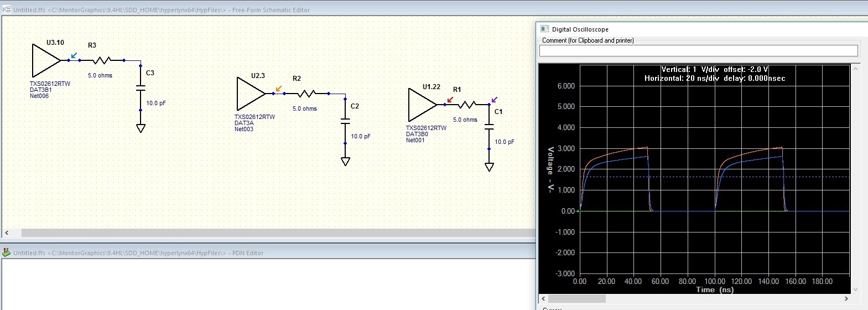The height and width of the screenshot is (310, 868).
Task: Click the C2 reference label
Action: pos(355,106)
